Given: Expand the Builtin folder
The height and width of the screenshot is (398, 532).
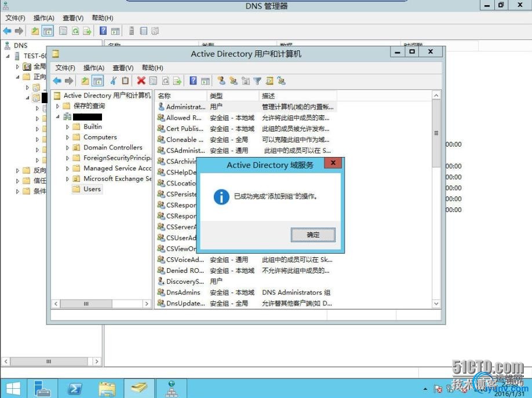Looking at the screenshot, I should (x=68, y=127).
